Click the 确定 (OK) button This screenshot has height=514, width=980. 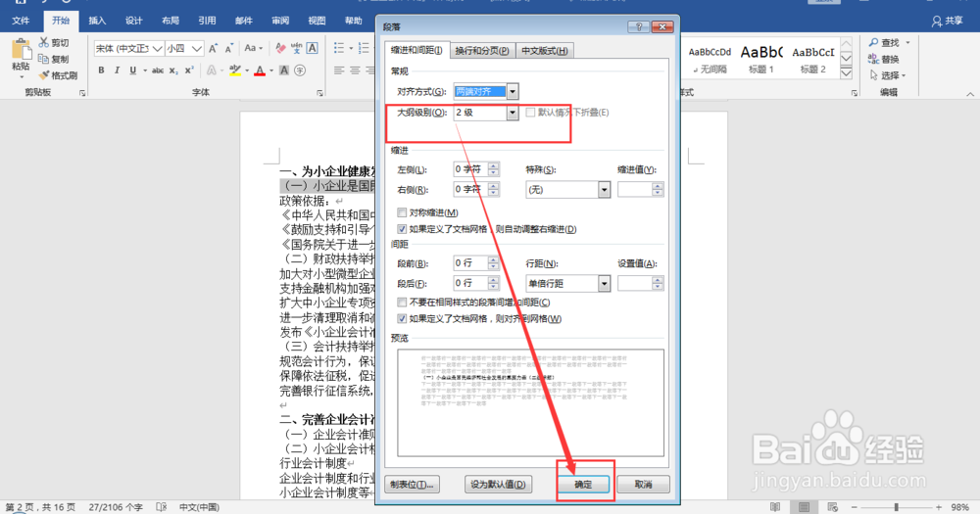[583, 484]
